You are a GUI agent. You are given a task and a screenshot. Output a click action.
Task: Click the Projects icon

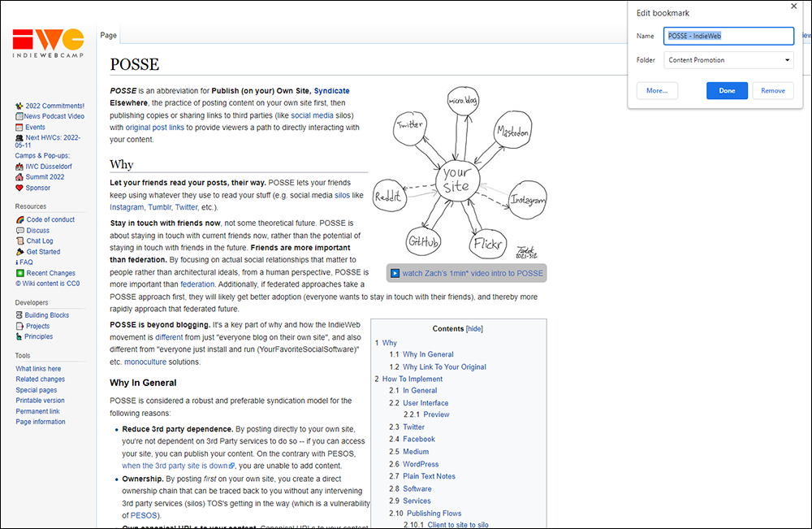(x=19, y=326)
